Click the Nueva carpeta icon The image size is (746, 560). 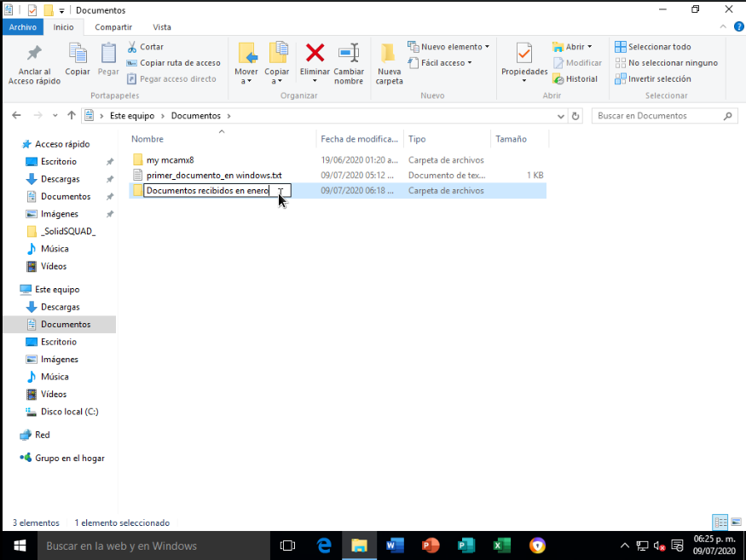389,55
